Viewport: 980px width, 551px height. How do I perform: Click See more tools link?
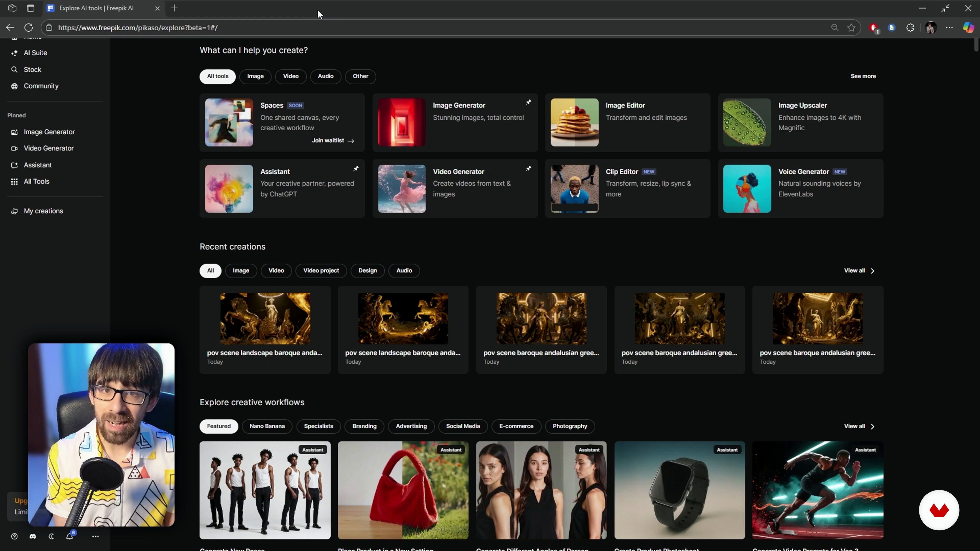tap(863, 76)
